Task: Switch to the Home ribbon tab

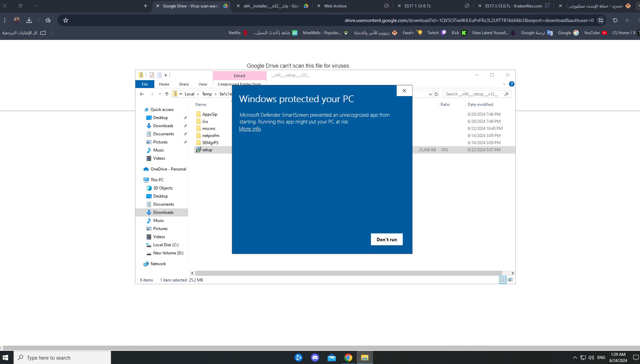Action: coord(164,84)
